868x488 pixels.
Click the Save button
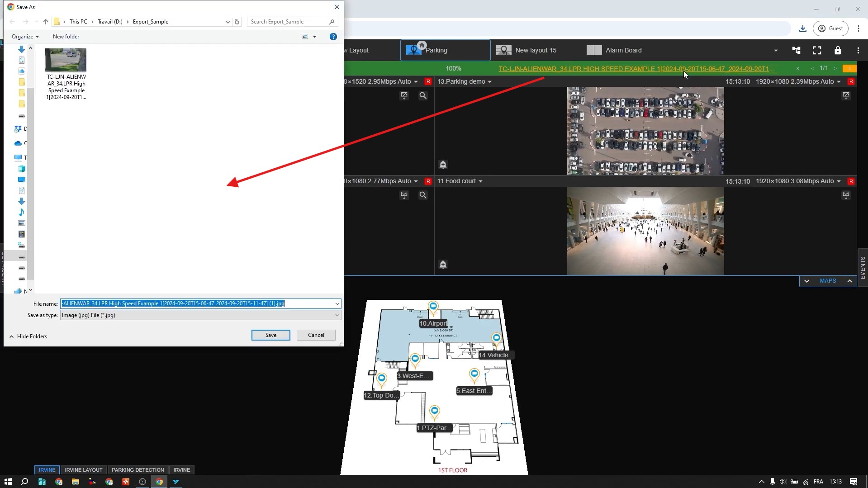tap(270, 335)
